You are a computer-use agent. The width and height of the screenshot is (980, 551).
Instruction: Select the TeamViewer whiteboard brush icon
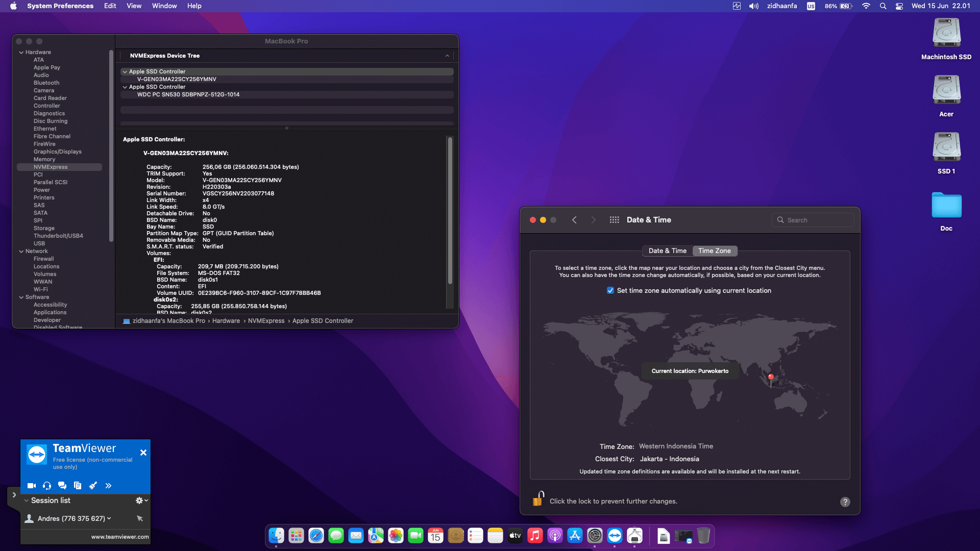(93, 486)
